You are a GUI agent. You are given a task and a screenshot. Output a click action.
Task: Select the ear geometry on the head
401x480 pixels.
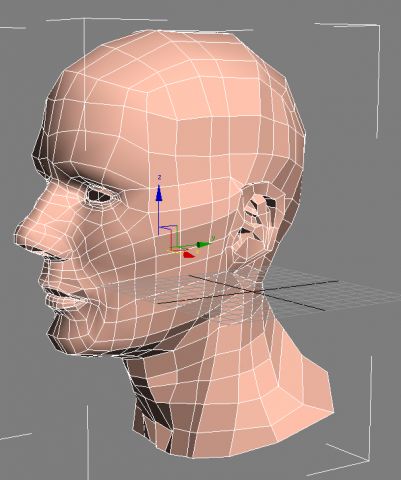(x=258, y=223)
